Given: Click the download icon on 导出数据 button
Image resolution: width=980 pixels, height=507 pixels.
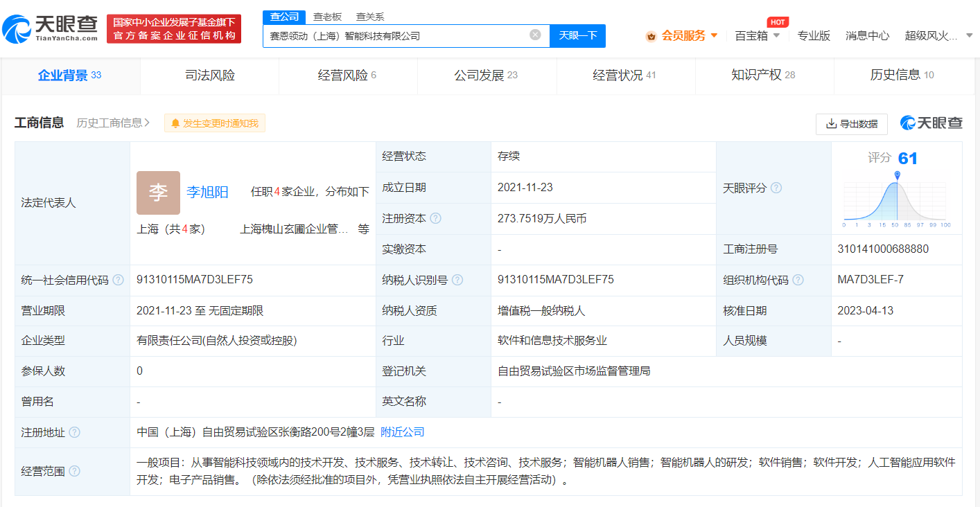Looking at the screenshot, I should (x=830, y=124).
